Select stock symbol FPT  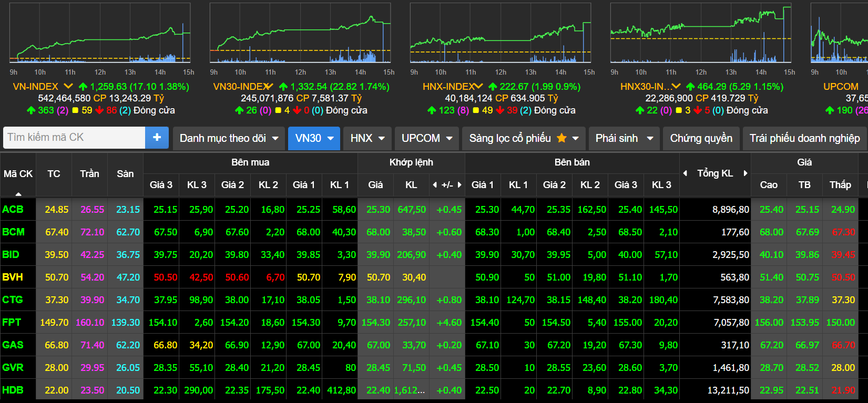(12, 322)
